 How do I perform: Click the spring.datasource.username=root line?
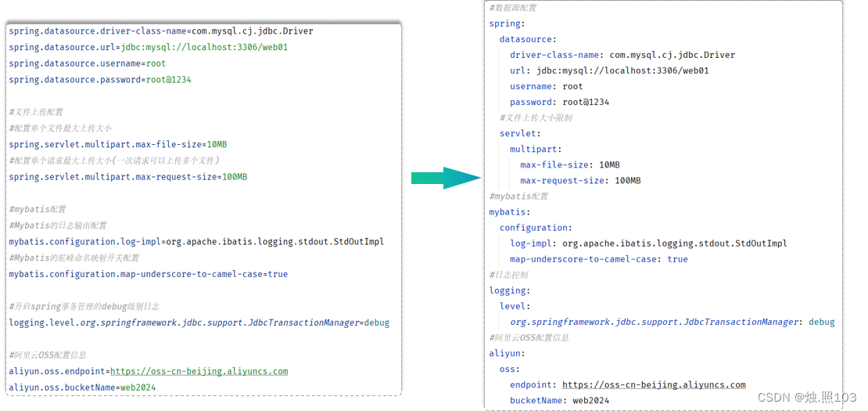click(87, 63)
